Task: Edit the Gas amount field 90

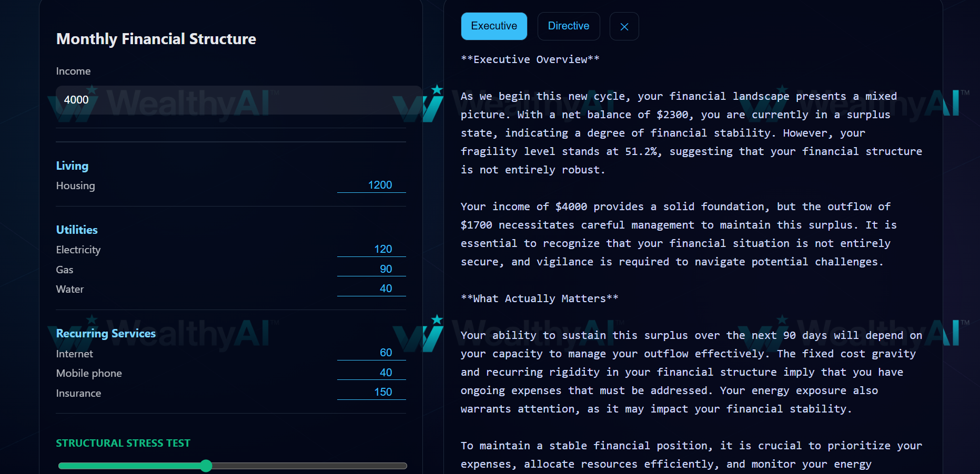Action: click(371, 269)
